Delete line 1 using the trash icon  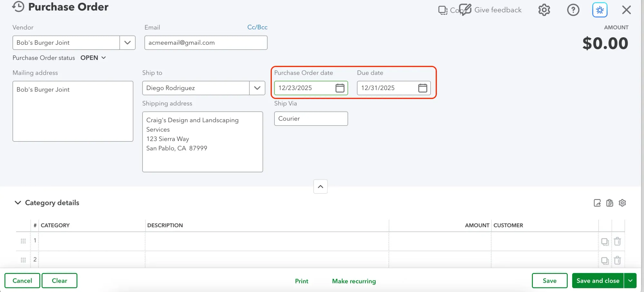tap(618, 241)
